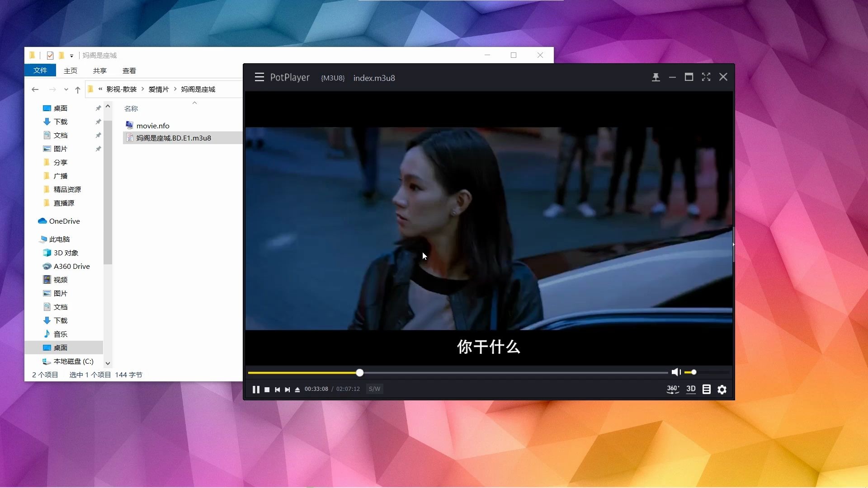Select 妈阁是座城BD.E1.m3u8 file

(x=173, y=138)
